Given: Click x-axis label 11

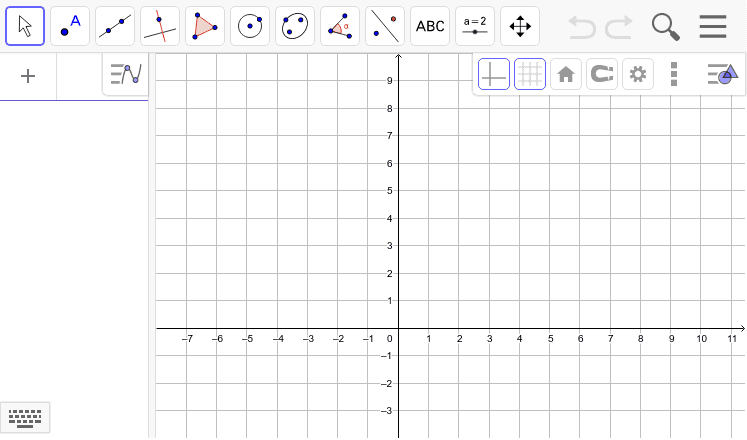Looking at the screenshot, I should pyautogui.click(x=732, y=339).
